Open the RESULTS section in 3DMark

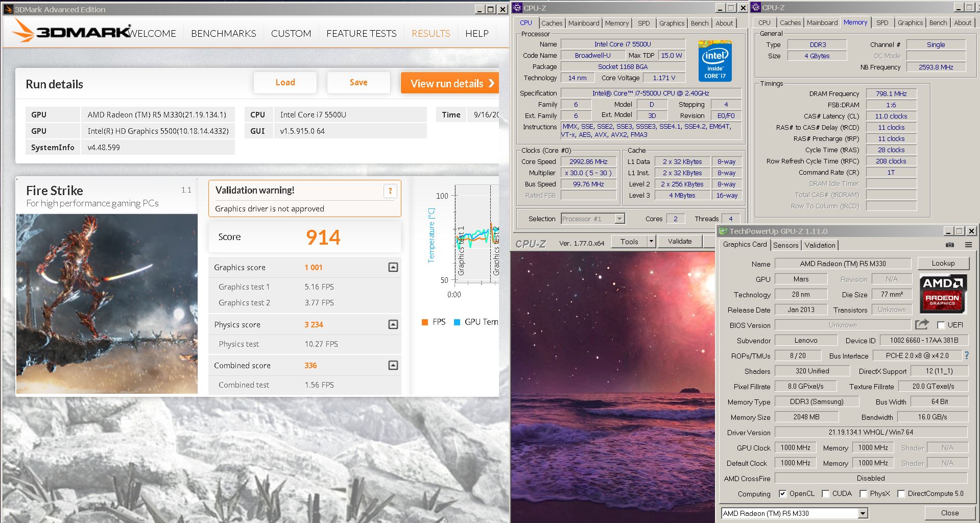(431, 33)
